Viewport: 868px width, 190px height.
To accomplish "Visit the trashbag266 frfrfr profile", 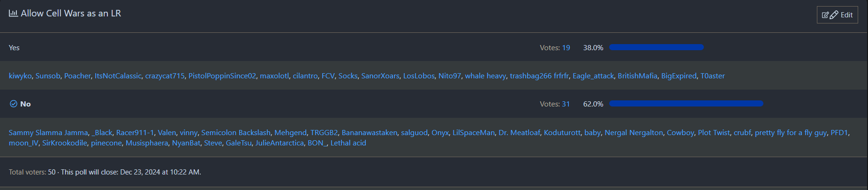I will 539,76.
